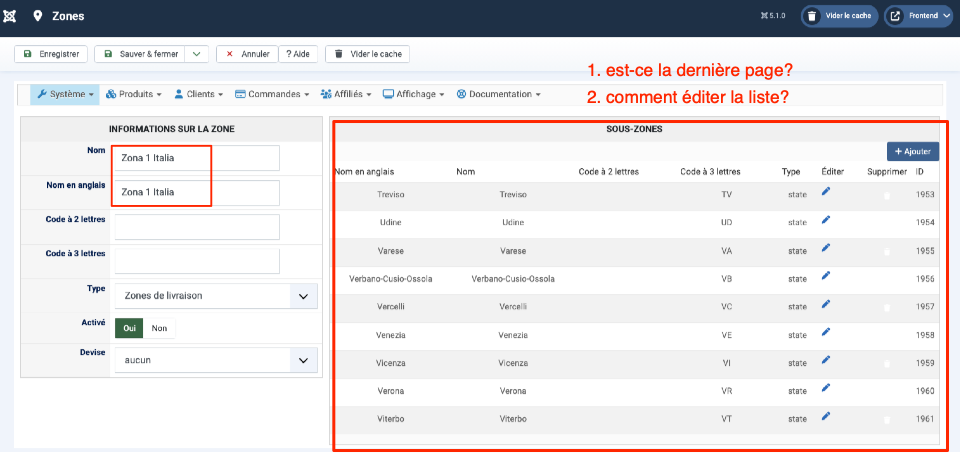Open the Commandes menu

272,94
